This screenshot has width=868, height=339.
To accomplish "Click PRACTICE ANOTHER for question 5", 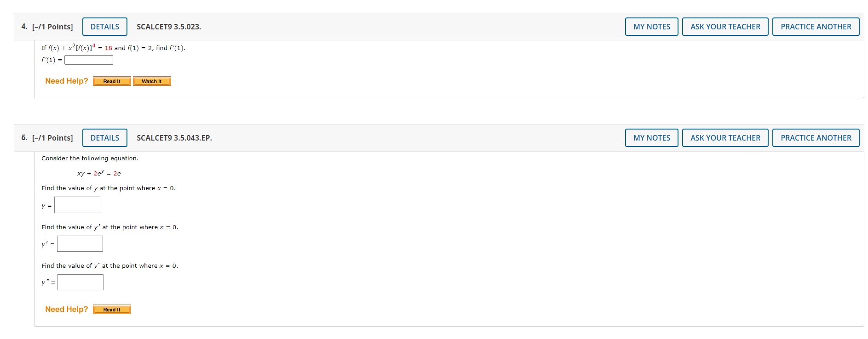I will [x=815, y=137].
